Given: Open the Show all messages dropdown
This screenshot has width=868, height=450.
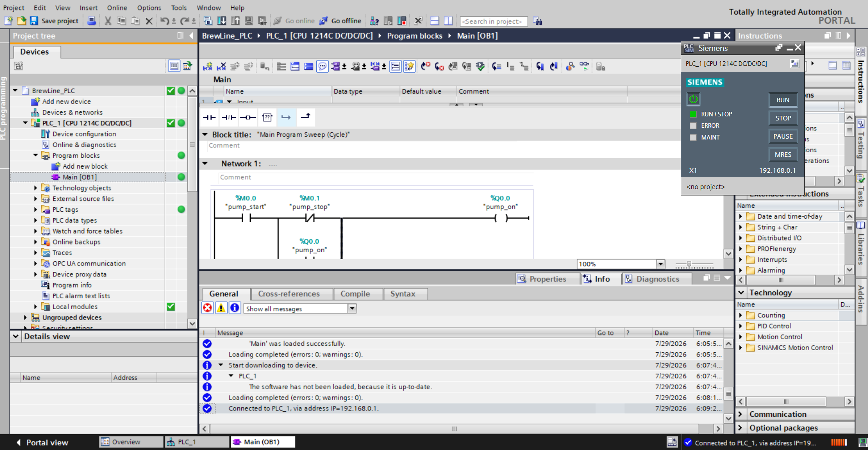Looking at the screenshot, I should pyautogui.click(x=352, y=309).
